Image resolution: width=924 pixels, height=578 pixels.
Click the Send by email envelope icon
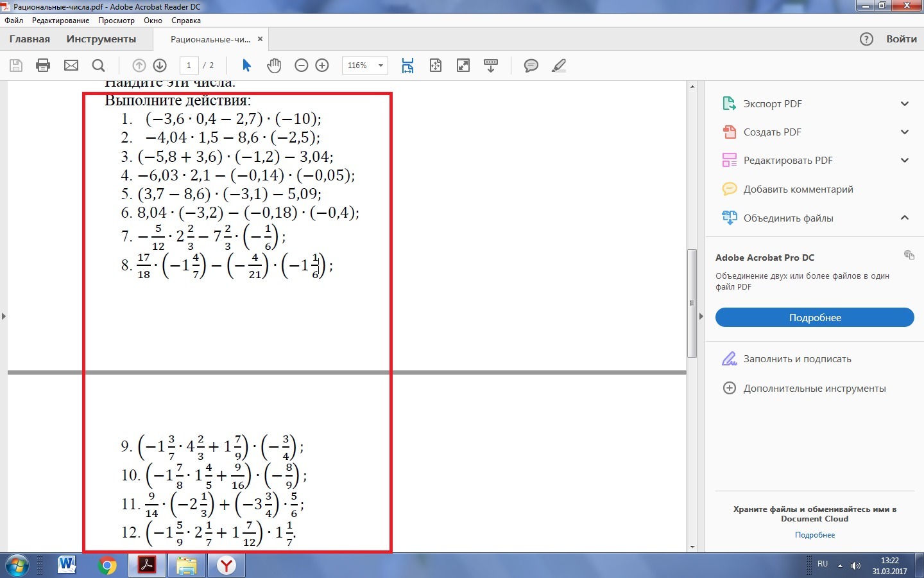[x=71, y=66]
